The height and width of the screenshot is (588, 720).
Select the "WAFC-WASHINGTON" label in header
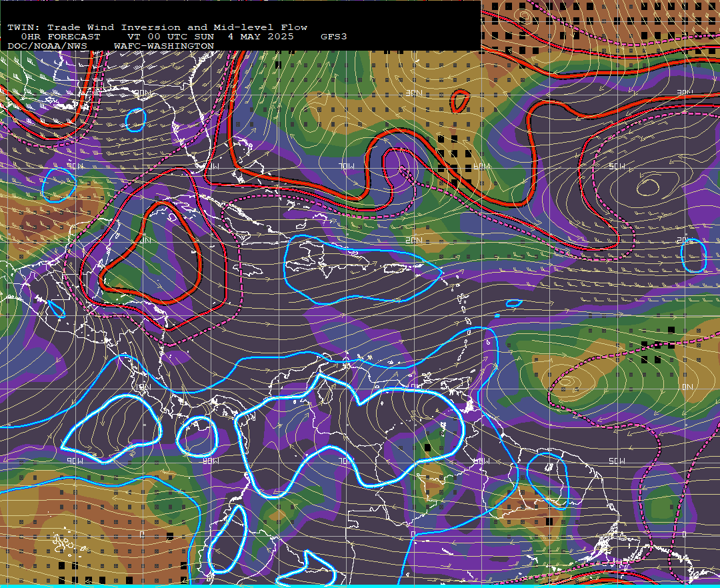164,47
